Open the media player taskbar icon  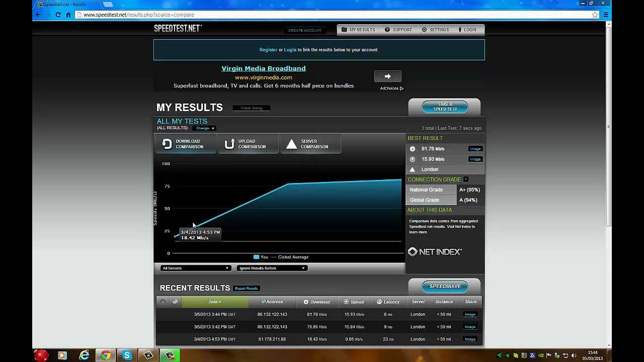(x=62, y=355)
